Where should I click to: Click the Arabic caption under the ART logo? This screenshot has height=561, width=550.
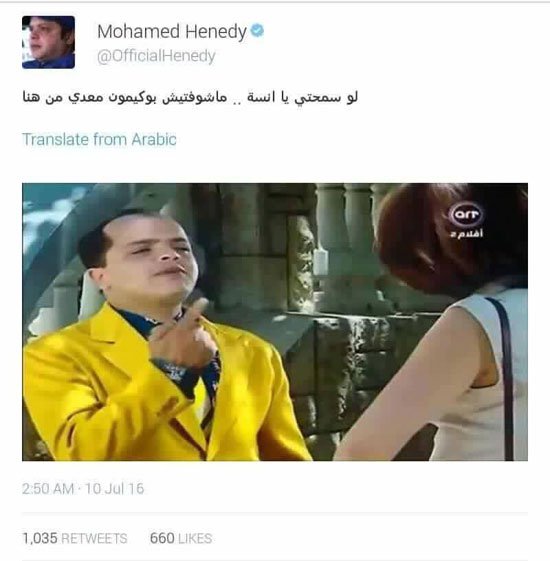click(x=467, y=234)
